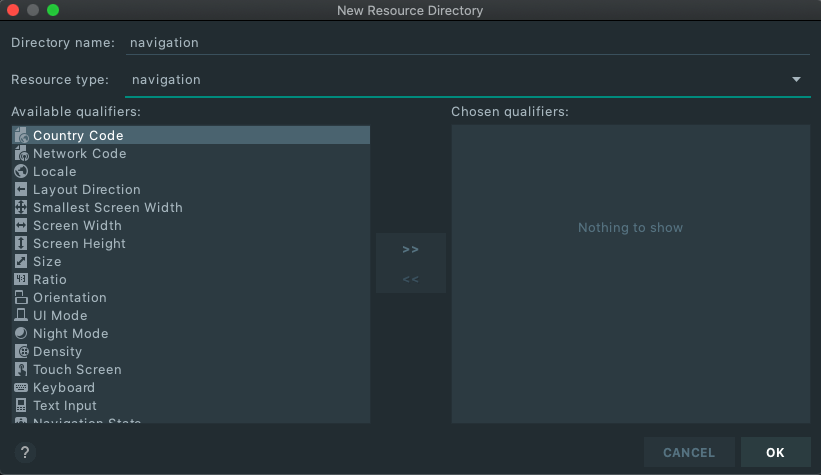This screenshot has height=475, width=821.
Task: Remove qualifier with the << button
Action: tap(410, 279)
